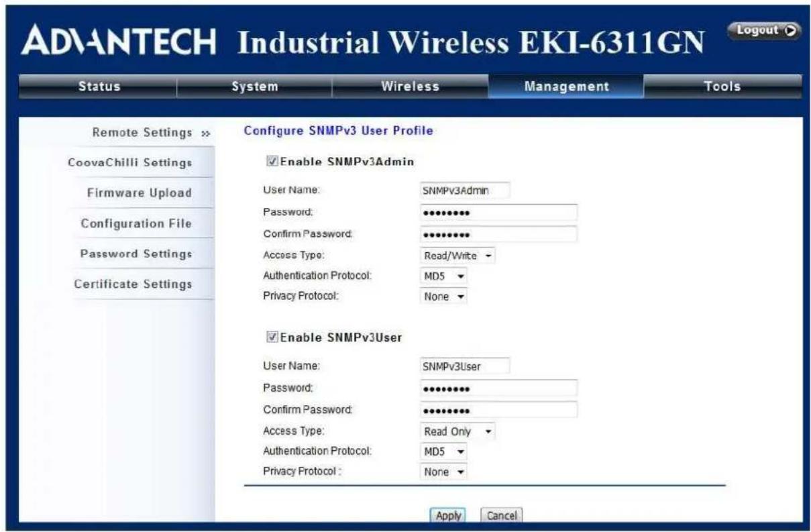This screenshot has width=811, height=532.
Task: Select the Management tab
Action: (565, 87)
